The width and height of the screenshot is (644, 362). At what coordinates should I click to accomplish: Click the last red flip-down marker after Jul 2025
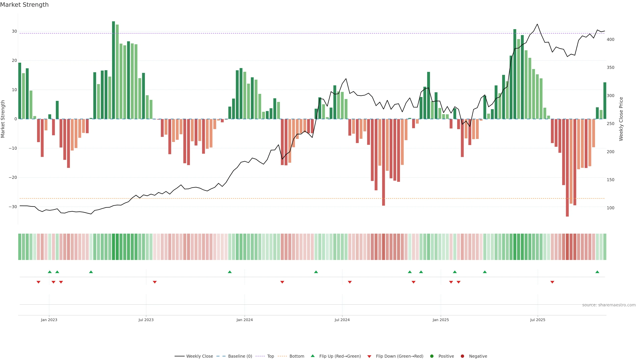click(x=552, y=282)
